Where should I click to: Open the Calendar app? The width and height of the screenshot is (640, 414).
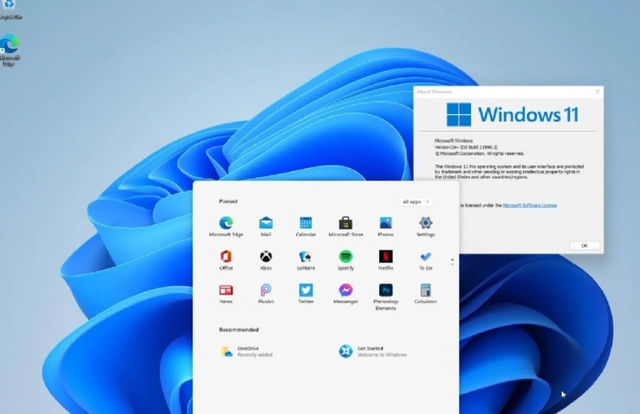(305, 224)
